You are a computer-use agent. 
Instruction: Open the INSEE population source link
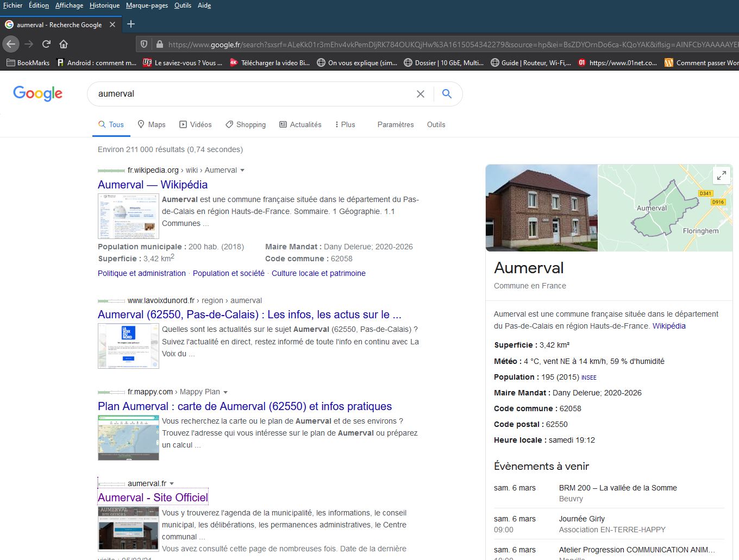click(589, 377)
